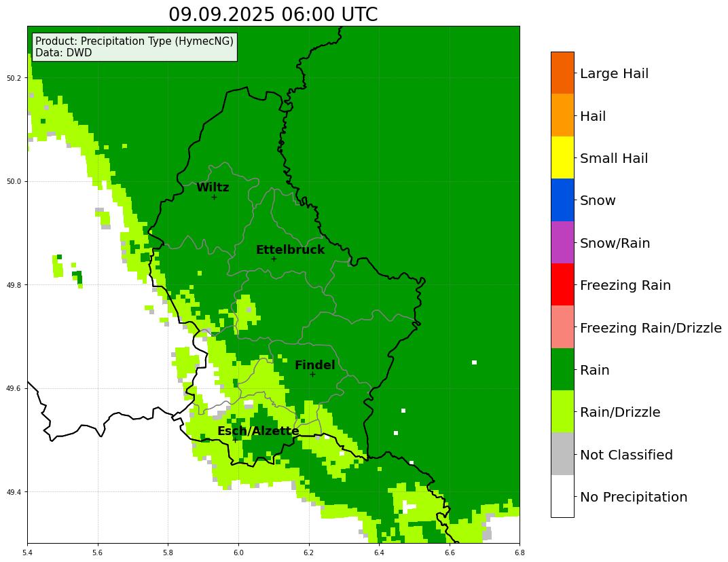Click the cross marker below Wiltz
This screenshot has width=728, height=562.
click(x=214, y=198)
